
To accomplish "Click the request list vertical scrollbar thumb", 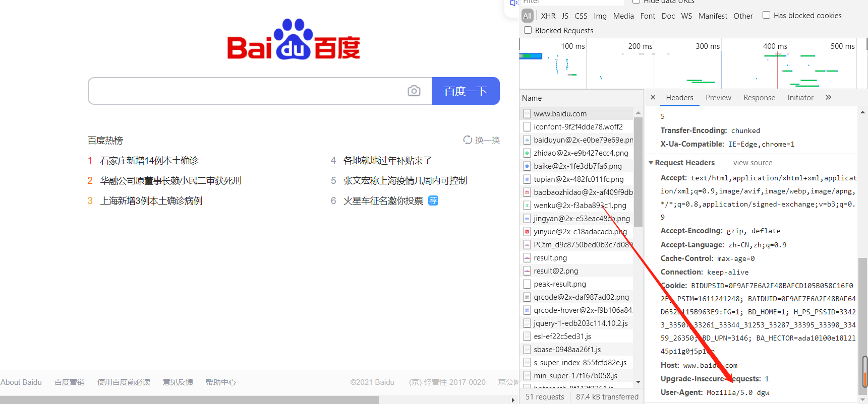I will [638, 172].
